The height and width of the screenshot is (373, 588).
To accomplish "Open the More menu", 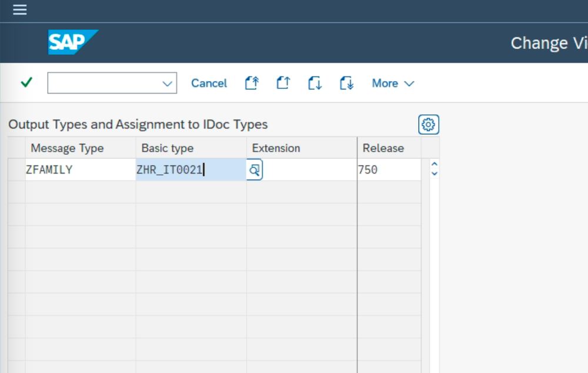I will 383,83.
